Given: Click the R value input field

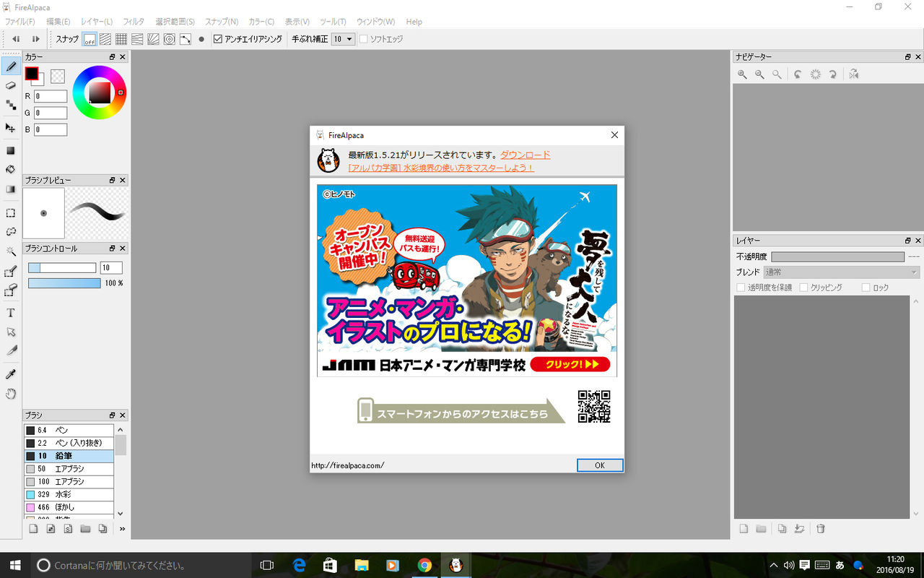Looking at the screenshot, I should 51,96.
